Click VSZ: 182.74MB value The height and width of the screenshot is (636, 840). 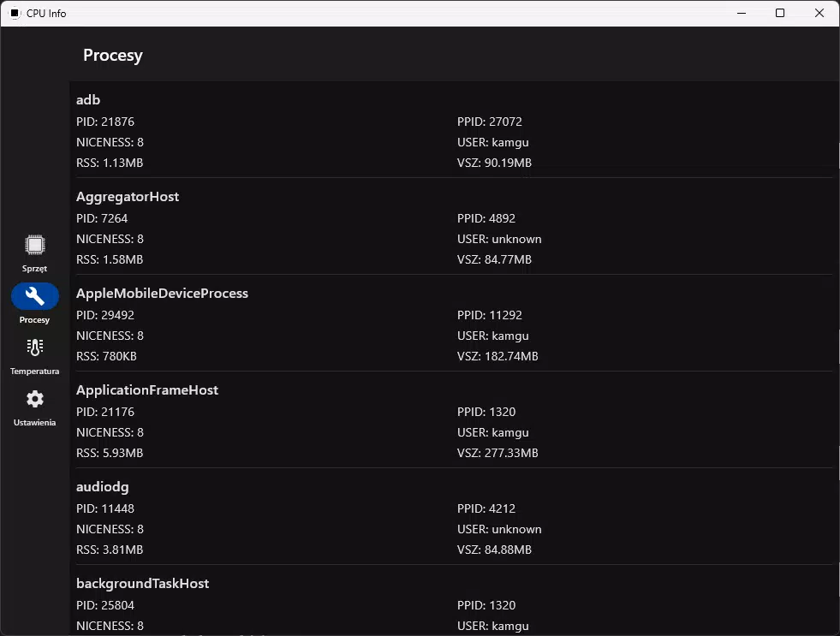coord(497,357)
